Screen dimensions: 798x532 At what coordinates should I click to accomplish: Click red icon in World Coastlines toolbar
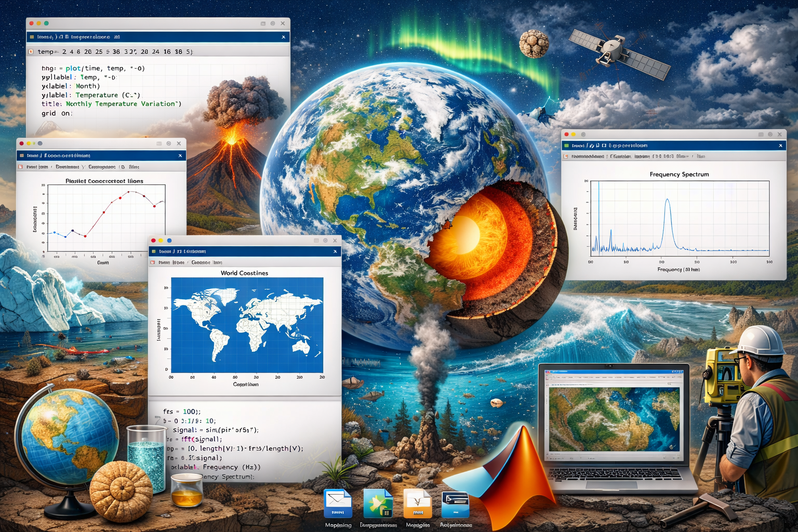point(153,263)
